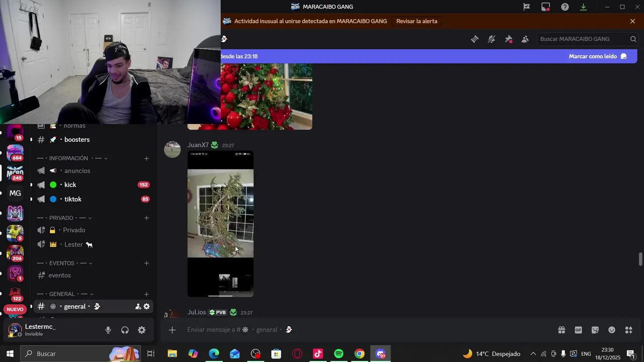The height and width of the screenshot is (362, 644).
Task: Open pinned messages with the pin icon
Action: [509, 39]
